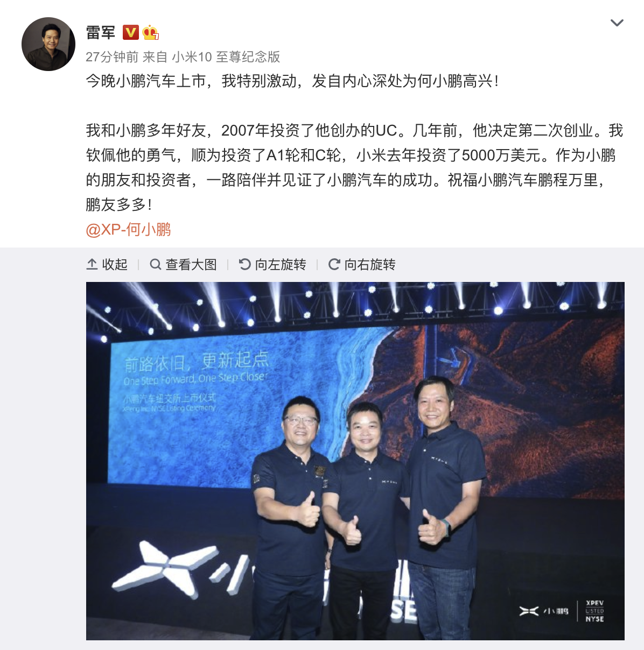Open the 雷军 username link

[101, 33]
